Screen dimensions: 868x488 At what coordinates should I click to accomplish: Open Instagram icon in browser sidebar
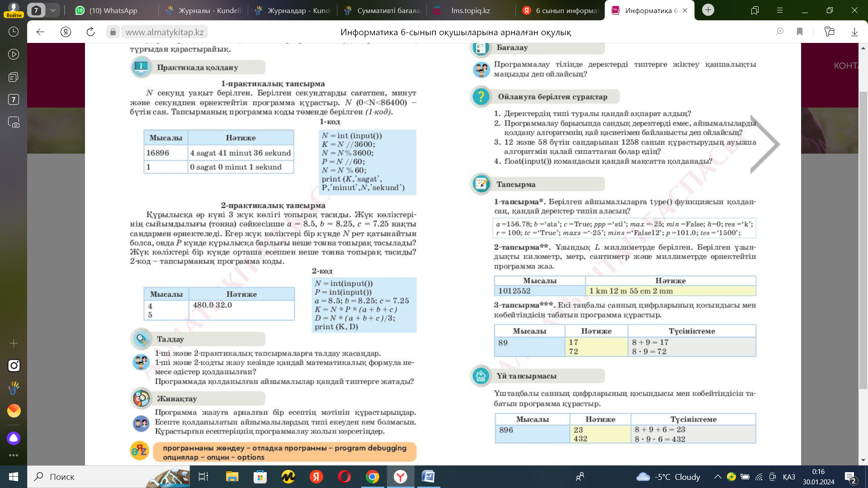click(14, 365)
